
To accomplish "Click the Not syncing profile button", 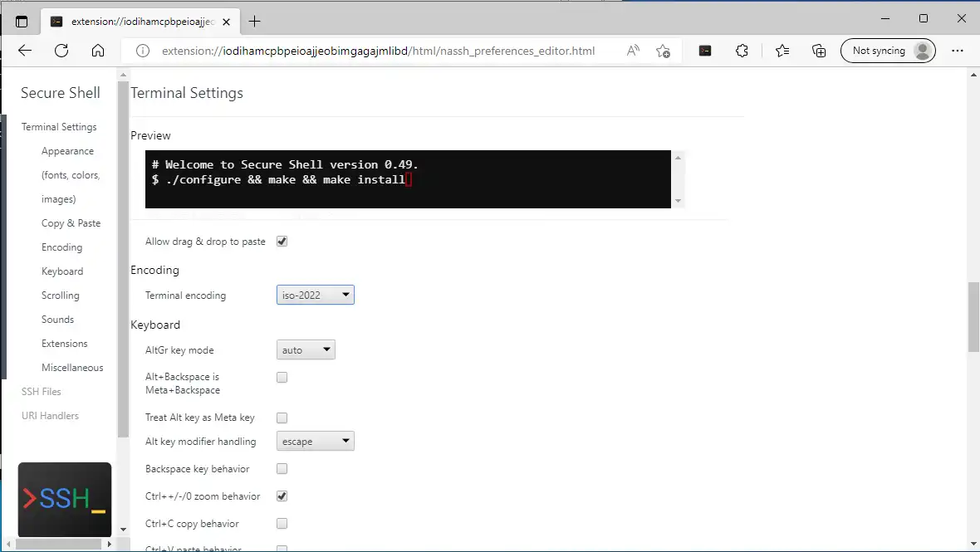I will (x=888, y=51).
